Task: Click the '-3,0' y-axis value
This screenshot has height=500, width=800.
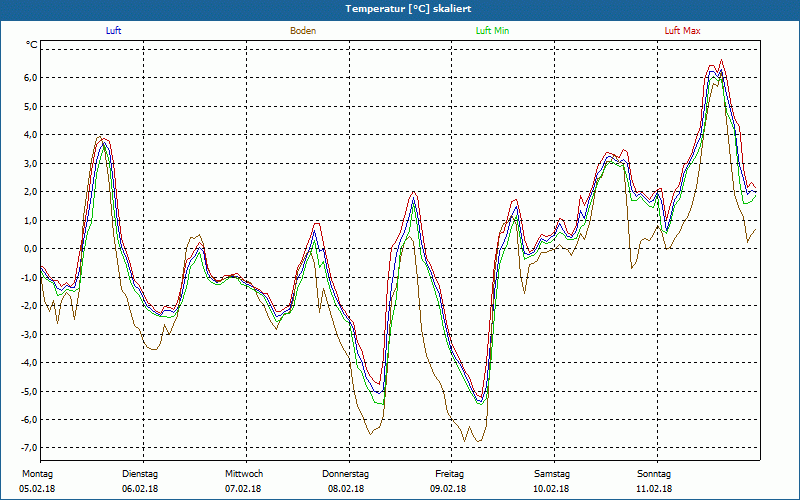Action: click(29, 334)
